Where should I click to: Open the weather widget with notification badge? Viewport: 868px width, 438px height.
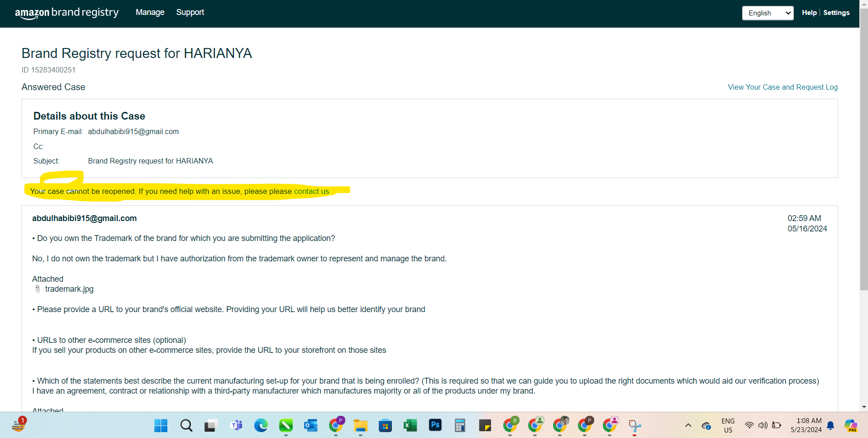pos(19,424)
